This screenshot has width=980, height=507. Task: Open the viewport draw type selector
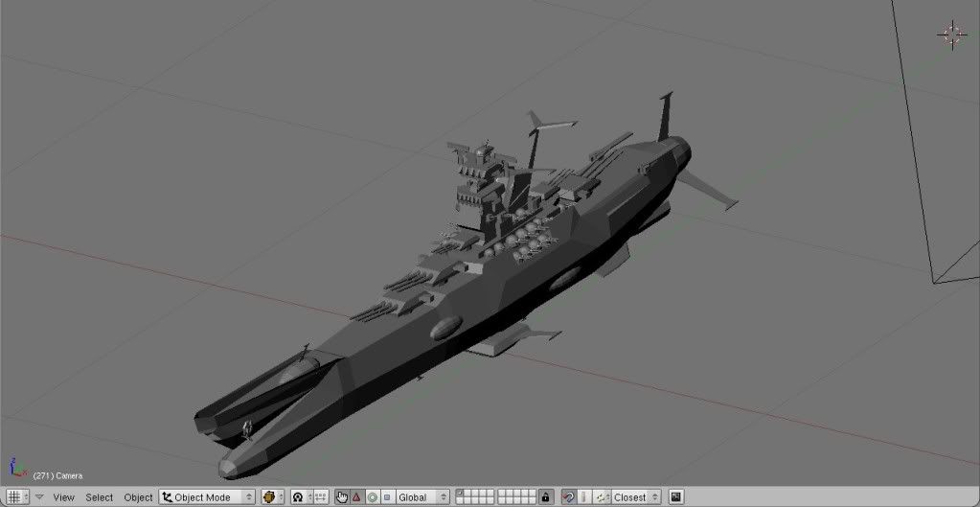point(272,497)
